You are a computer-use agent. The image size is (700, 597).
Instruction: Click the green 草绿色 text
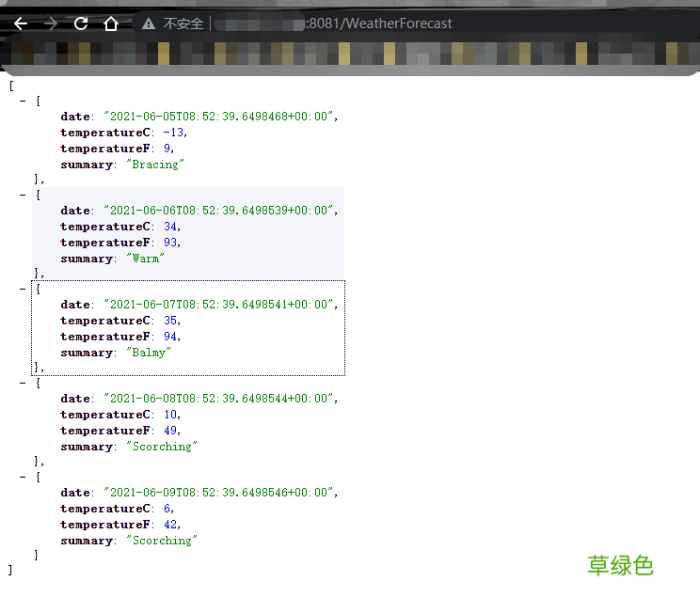pos(620,565)
